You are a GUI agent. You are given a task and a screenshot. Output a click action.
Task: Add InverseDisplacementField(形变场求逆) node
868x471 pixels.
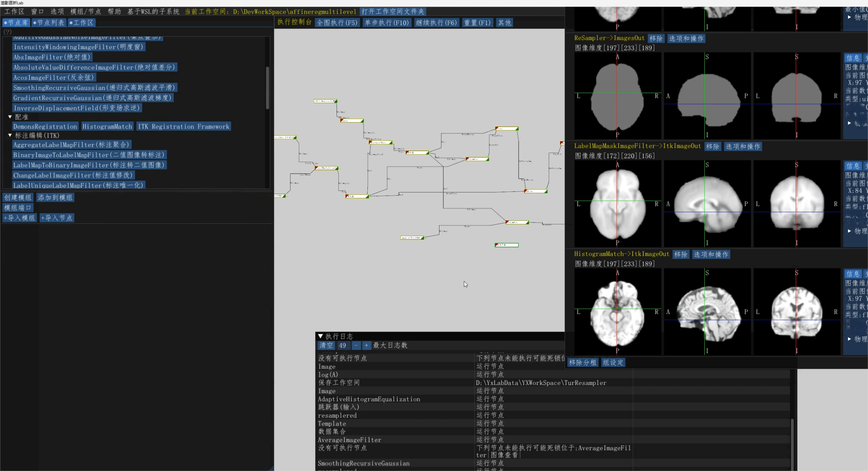click(x=77, y=108)
